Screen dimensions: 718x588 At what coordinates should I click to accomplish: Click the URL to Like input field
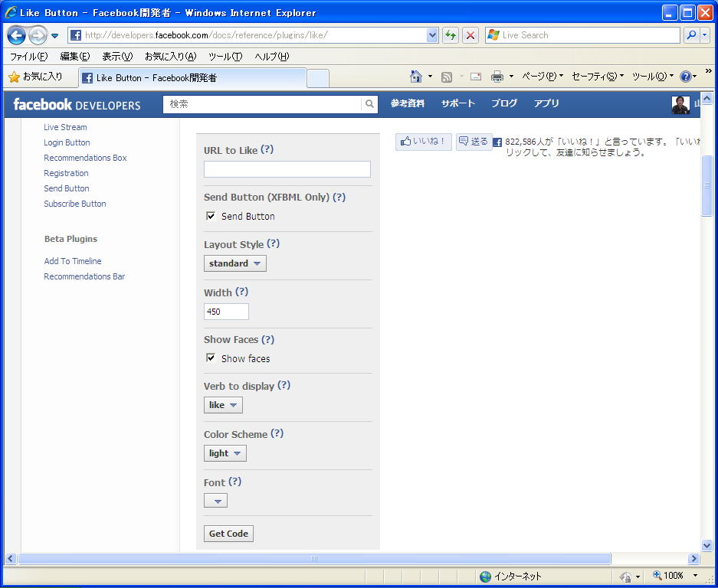tap(287, 169)
